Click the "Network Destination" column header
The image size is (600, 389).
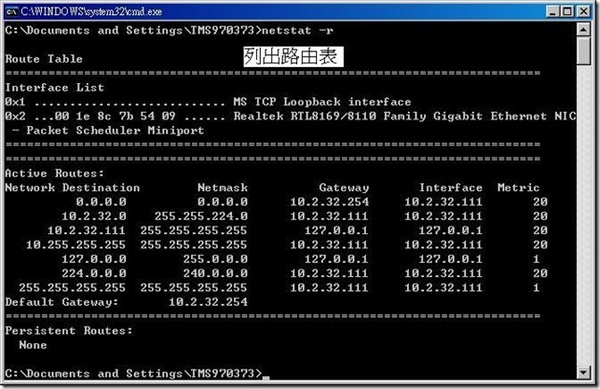[x=73, y=188]
